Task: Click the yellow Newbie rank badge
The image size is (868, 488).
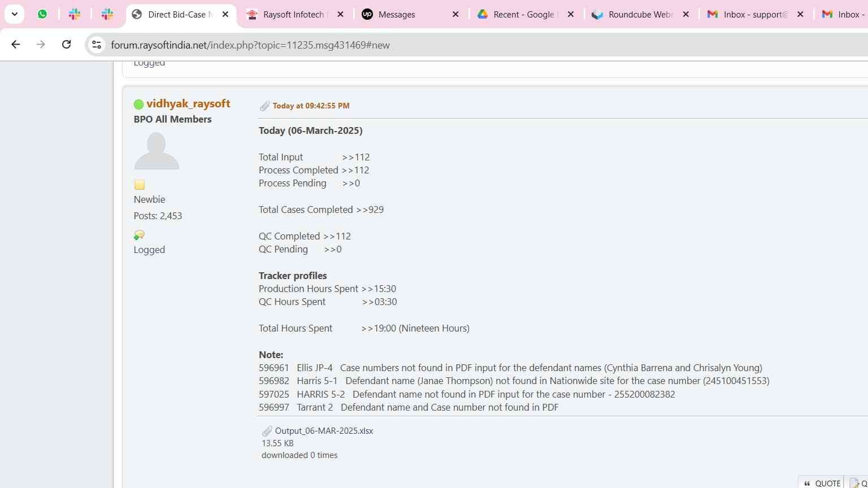Action: [x=140, y=185]
